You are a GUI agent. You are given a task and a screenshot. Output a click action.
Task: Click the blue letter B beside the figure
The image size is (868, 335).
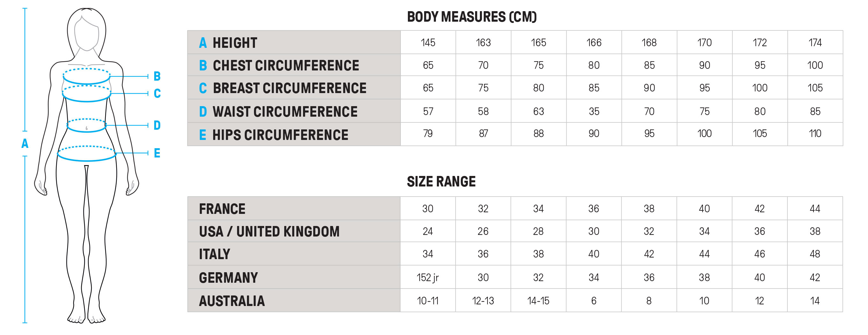click(x=157, y=76)
